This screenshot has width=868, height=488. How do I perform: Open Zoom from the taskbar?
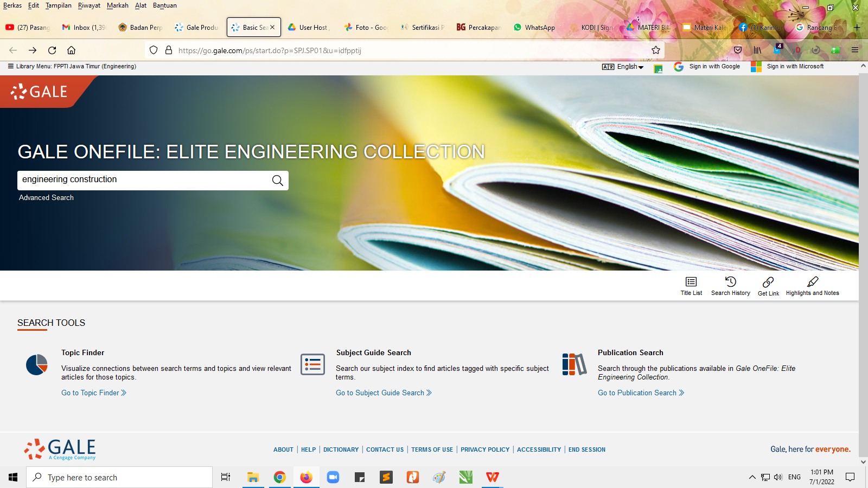tap(333, 477)
